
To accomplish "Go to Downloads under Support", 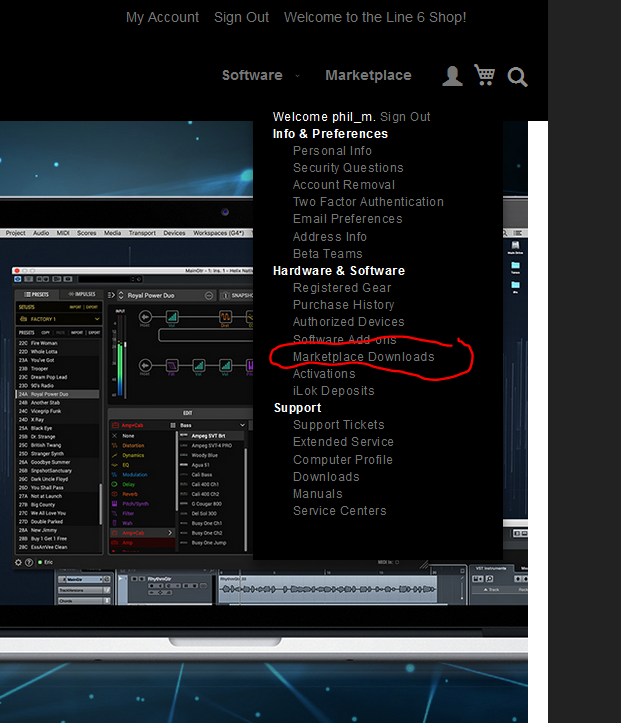I will (326, 477).
